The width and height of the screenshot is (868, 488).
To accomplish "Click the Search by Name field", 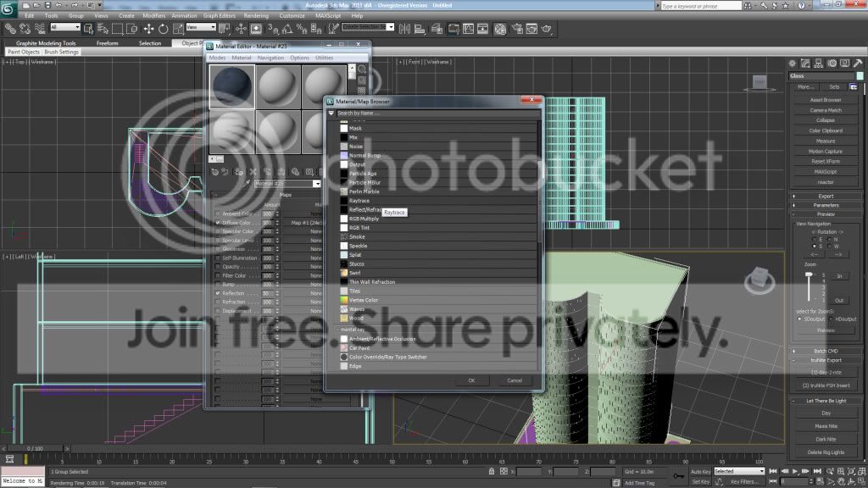I will [437, 114].
